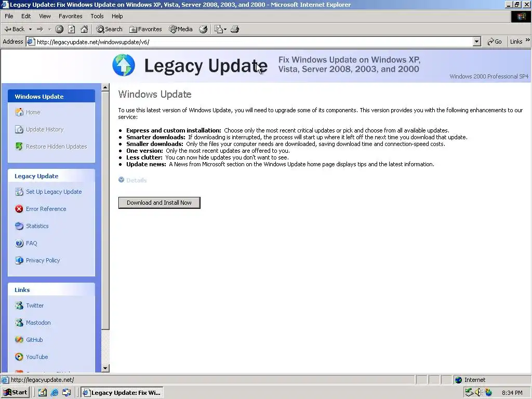The height and width of the screenshot is (399, 532).
Task: Click the sidebar Home link
Action: point(33,112)
